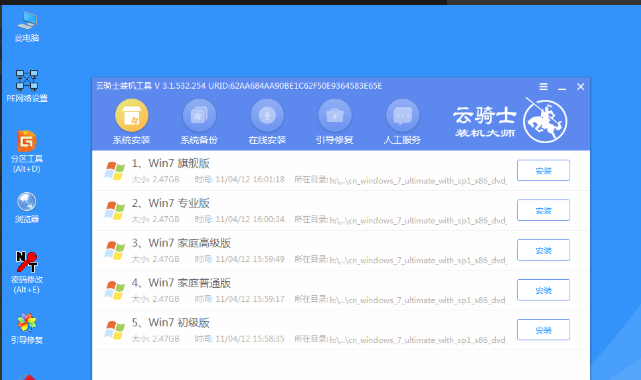Click the window title version text
This screenshot has width=641, height=380.
click(239, 86)
